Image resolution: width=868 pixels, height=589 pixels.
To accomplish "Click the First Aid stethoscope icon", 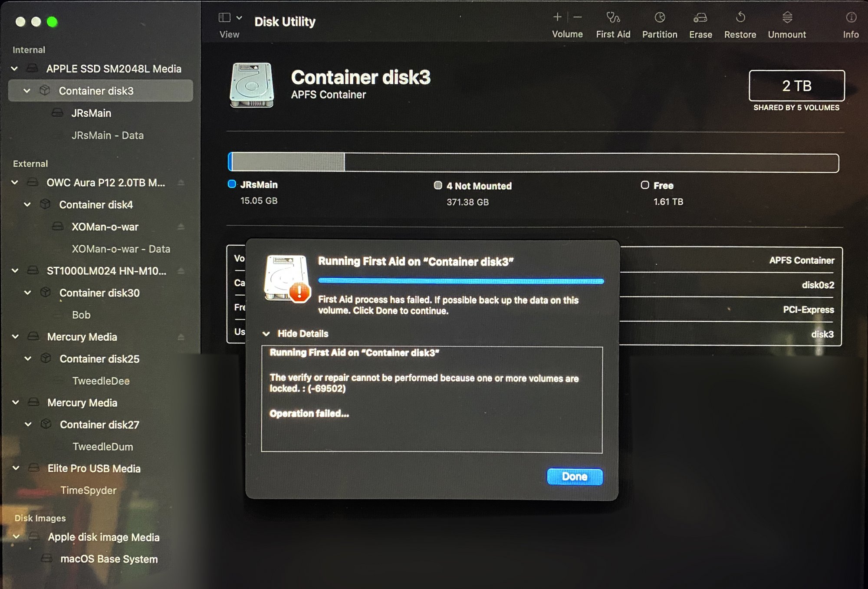I will 613,18.
